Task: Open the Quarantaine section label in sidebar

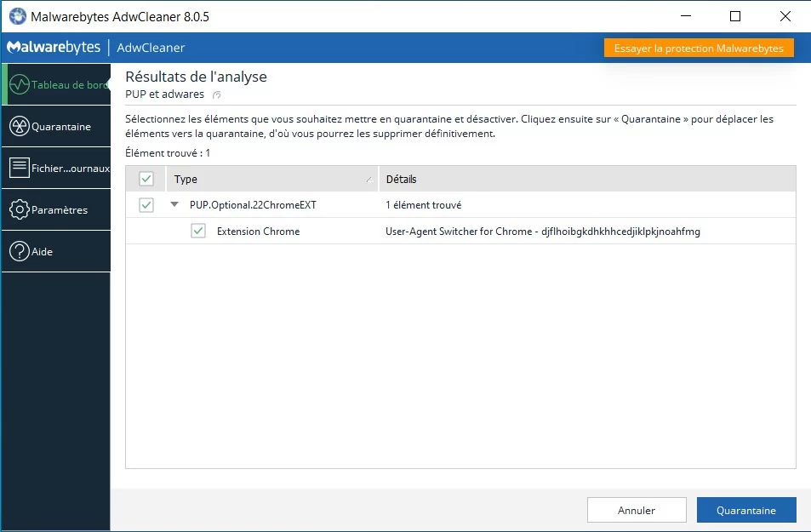Action: coord(61,127)
